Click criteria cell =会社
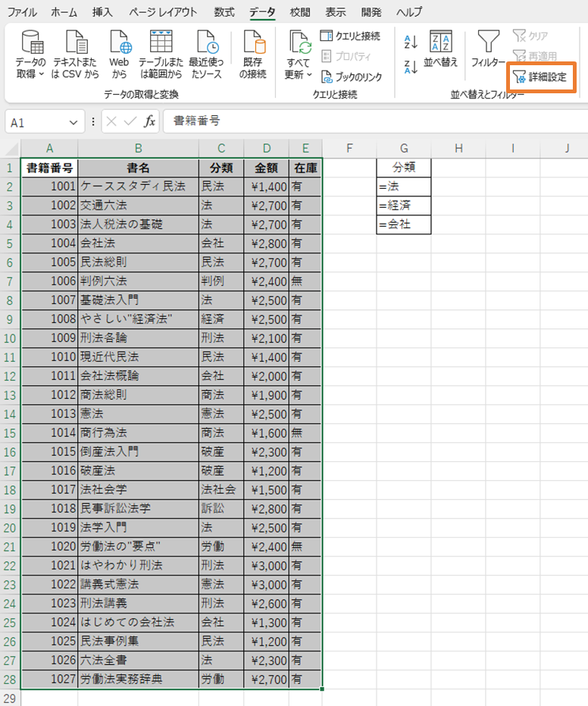The height and width of the screenshot is (706, 588). (404, 224)
